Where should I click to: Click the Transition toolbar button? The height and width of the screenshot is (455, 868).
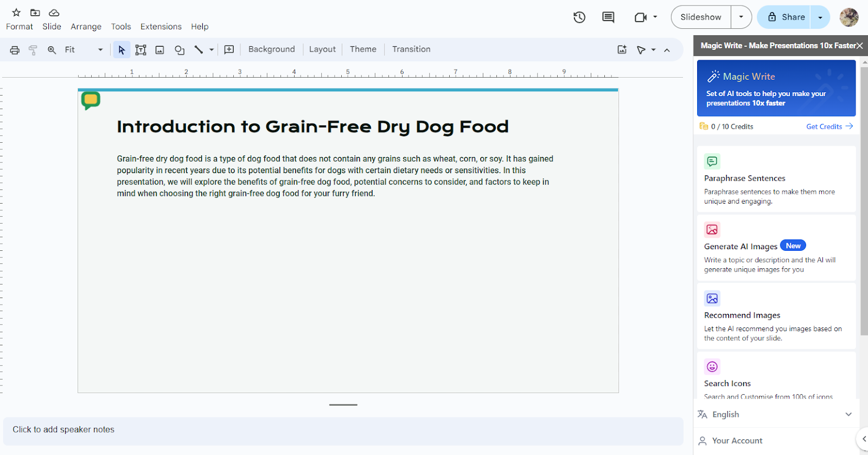[411, 49]
